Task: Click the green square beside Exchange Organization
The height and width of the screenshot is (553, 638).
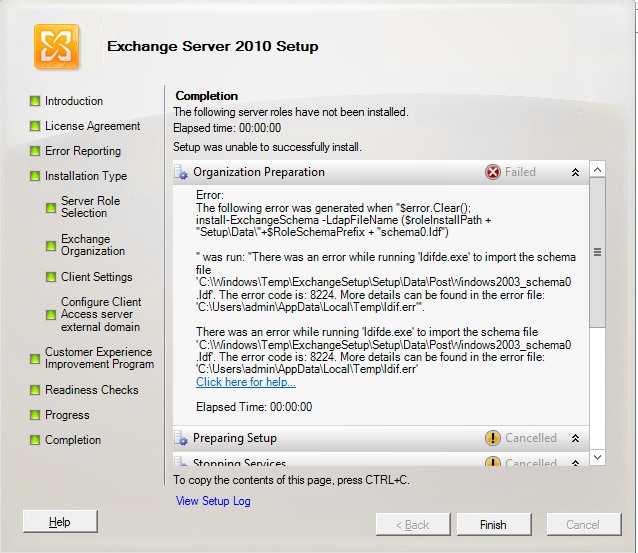Action: [51, 245]
